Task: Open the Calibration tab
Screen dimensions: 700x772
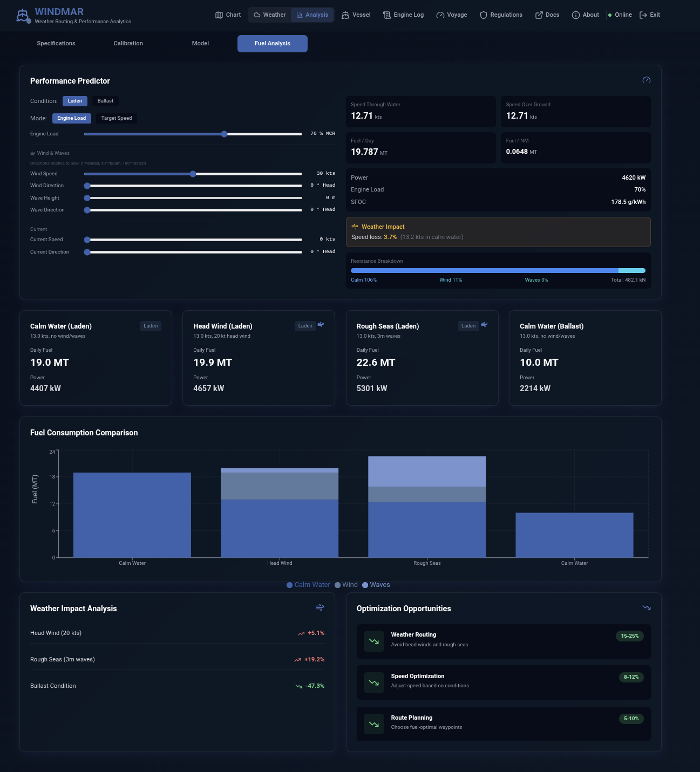Action: [x=128, y=44]
